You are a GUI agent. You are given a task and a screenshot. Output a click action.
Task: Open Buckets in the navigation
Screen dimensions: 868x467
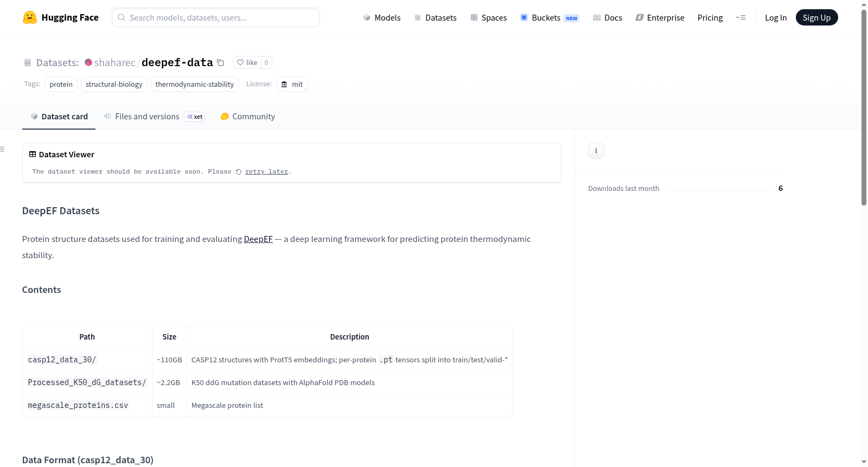click(x=550, y=17)
